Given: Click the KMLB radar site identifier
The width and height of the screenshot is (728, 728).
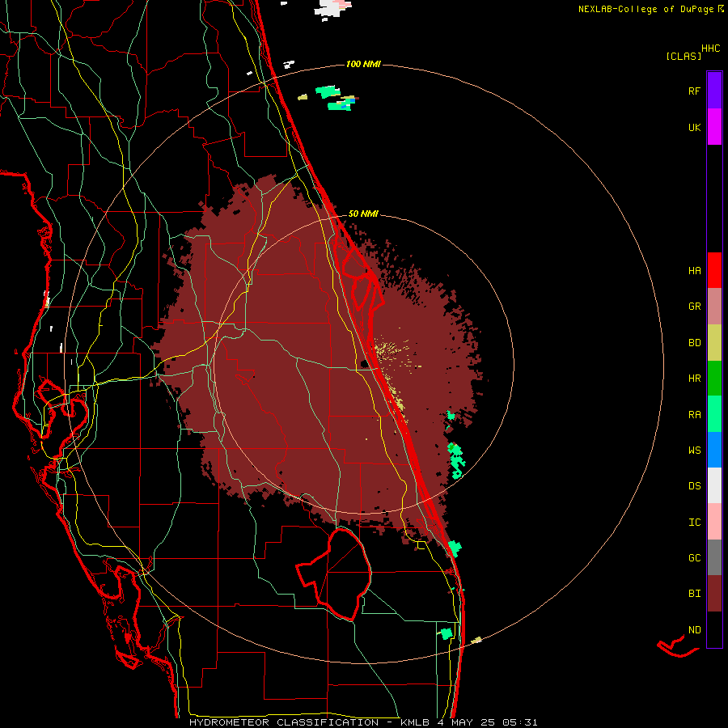Looking at the screenshot, I should [x=415, y=722].
